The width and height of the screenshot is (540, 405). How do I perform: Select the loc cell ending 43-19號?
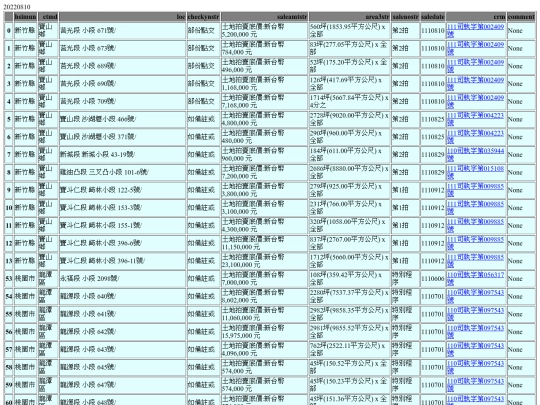coord(122,155)
